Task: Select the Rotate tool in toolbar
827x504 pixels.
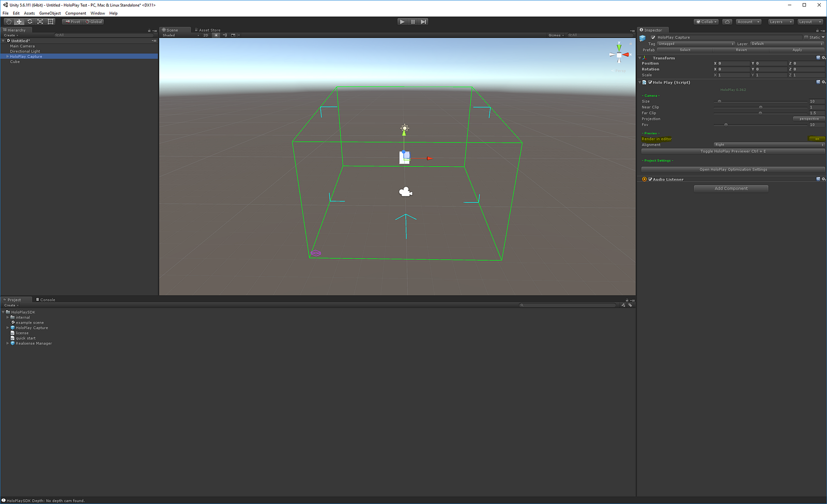Action: 29,22
